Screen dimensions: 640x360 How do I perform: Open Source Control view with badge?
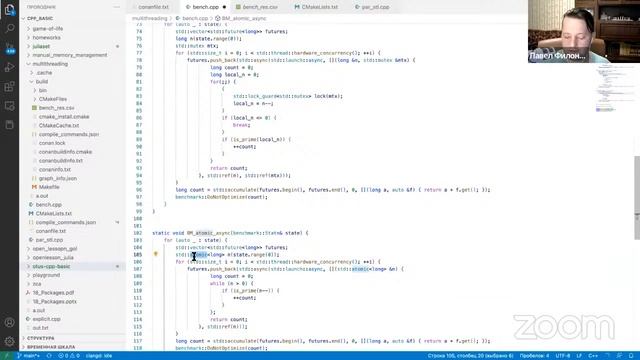(9, 48)
